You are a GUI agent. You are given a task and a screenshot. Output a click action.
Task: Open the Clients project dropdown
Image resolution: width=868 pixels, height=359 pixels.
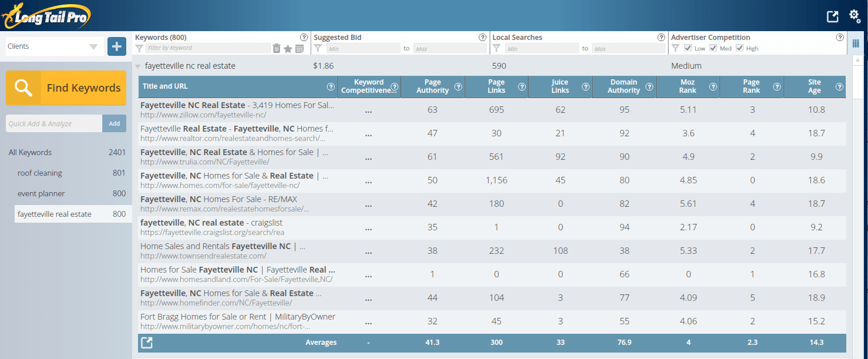click(55, 46)
